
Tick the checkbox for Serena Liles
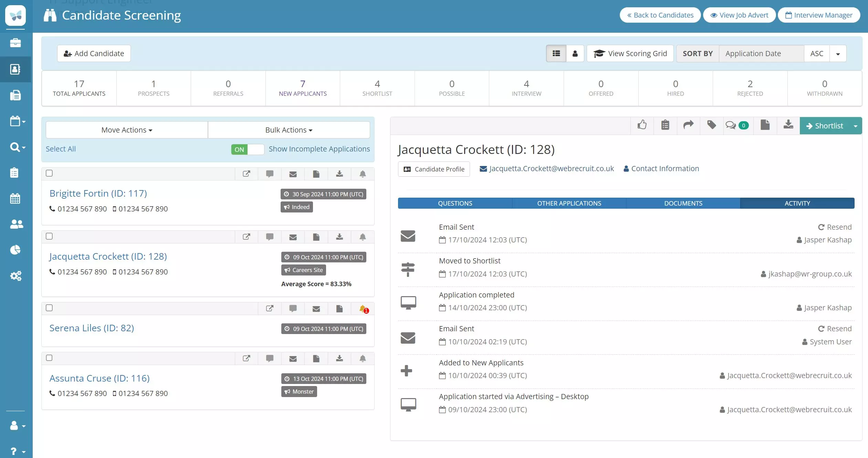49,308
